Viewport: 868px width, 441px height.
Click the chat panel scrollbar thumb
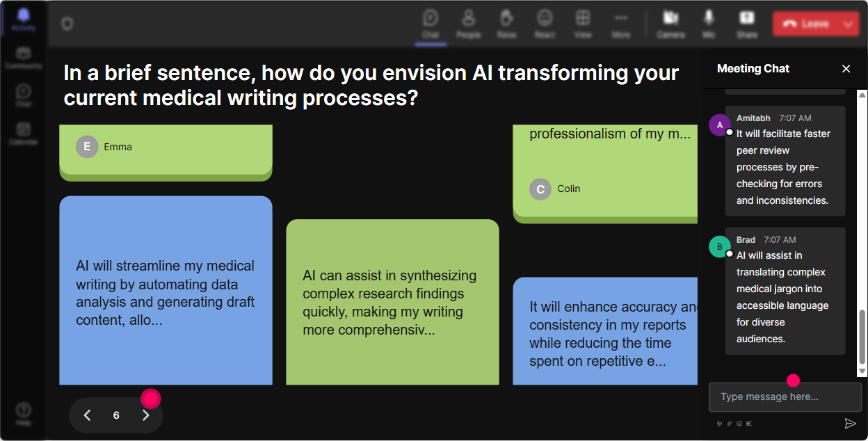click(x=862, y=337)
